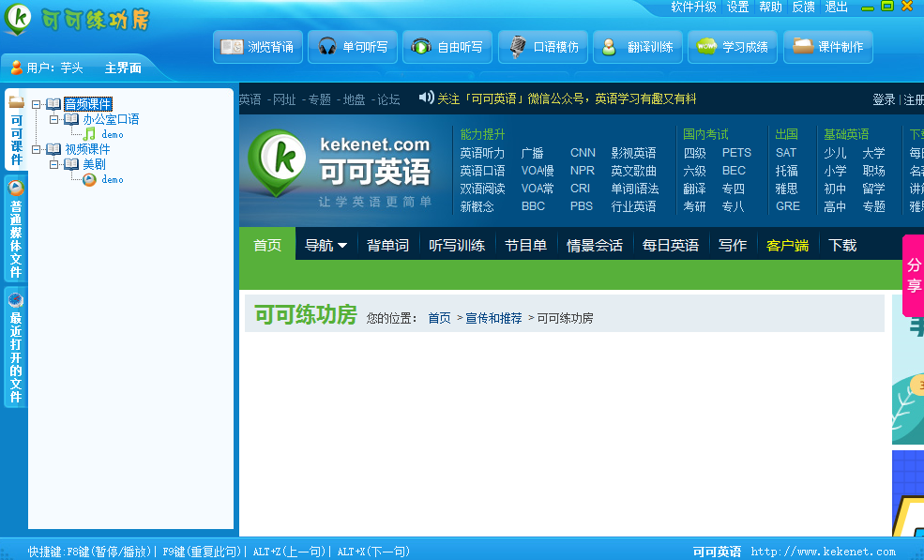The image size is (924, 560).
Task: Collapse the 音频课件 tree node
Action: click(37, 104)
